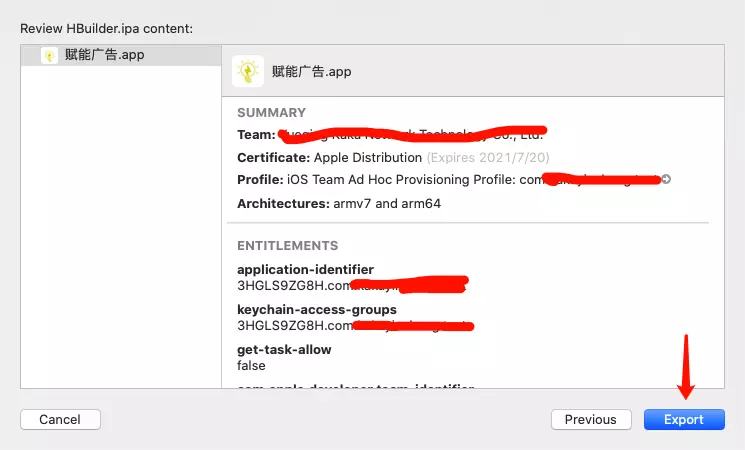
Task: Click the Team label in summary
Action: pos(255,135)
